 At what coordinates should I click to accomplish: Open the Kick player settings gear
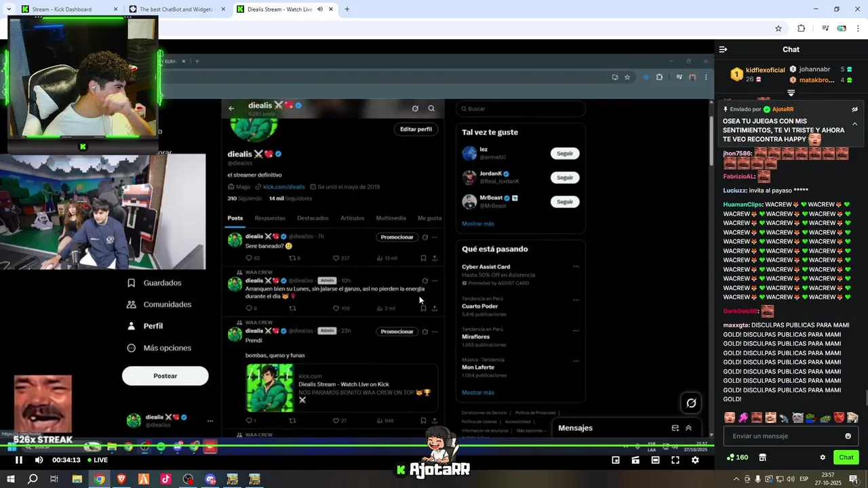[x=695, y=460]
